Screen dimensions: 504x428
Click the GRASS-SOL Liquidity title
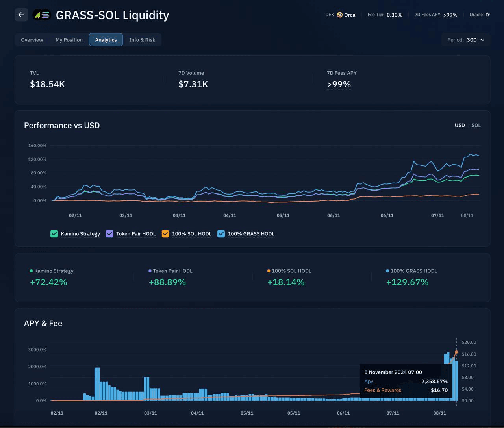[x=113, y=15]
